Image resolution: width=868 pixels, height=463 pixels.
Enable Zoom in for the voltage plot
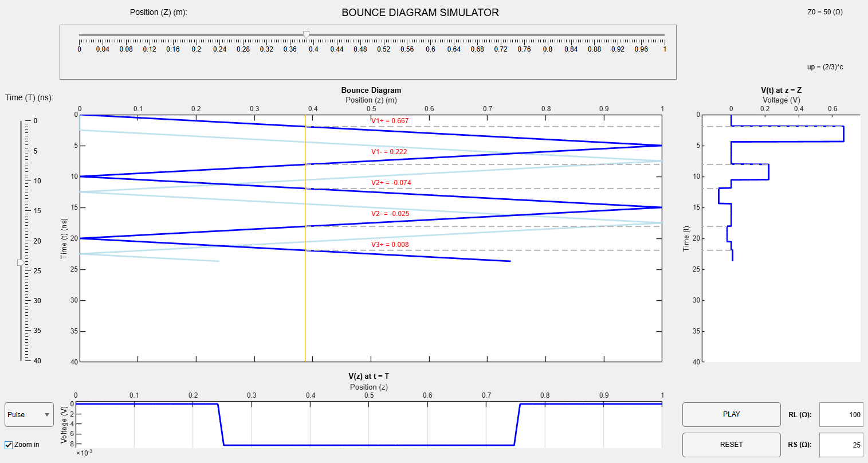(x=8, y=444)
